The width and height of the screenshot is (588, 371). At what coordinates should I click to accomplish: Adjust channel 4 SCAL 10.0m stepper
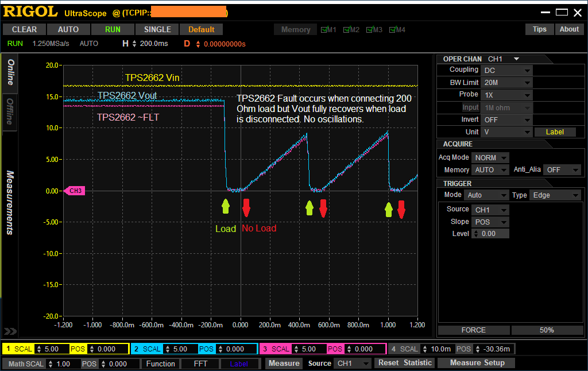click(x=424, y=349)
